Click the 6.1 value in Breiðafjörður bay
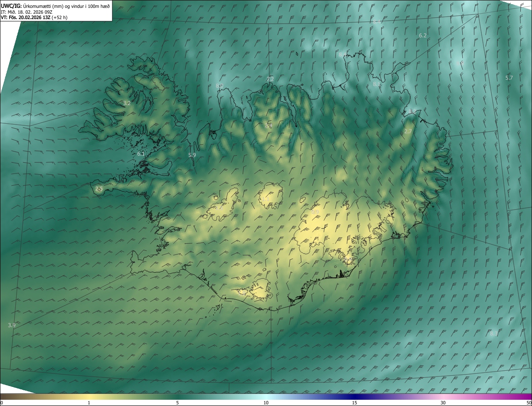 [141, 154]
